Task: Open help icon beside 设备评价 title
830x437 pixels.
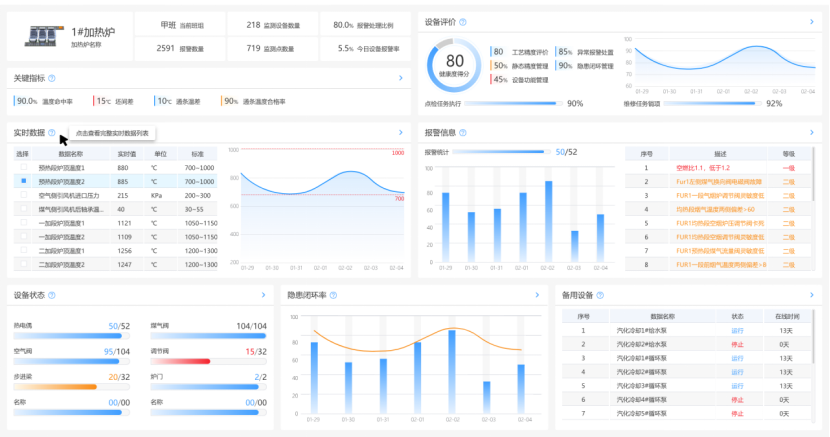Action: point(462,21)
